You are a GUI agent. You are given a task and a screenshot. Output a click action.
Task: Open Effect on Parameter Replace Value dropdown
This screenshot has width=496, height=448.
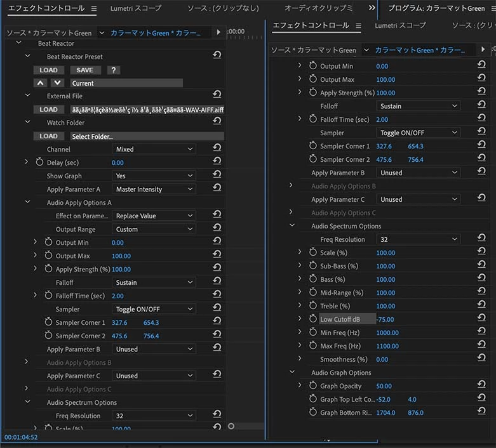coord(154,216)
